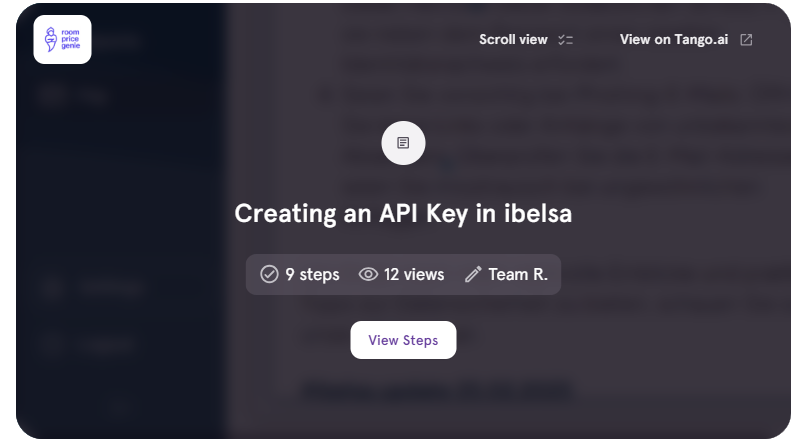Click the RoomPriceGenie logo
Image resolution: width=794 pixels, height=444 pixels.
62,40
